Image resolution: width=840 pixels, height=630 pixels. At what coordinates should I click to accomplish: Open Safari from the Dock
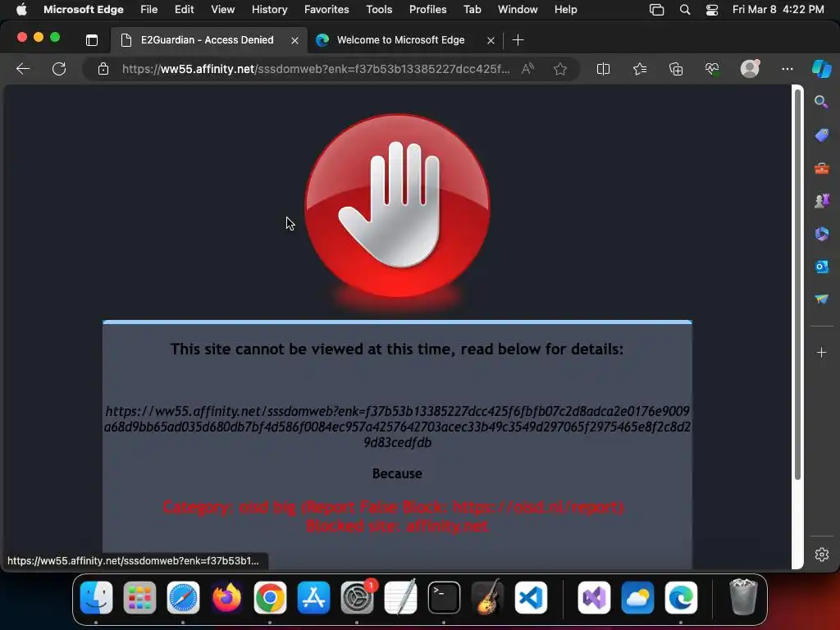(x=183, y=597)
